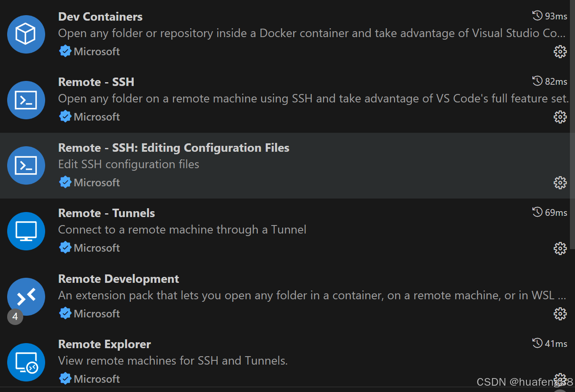
Task: Click the activation clock icon beside 93ms
Action: pos(537,16)
